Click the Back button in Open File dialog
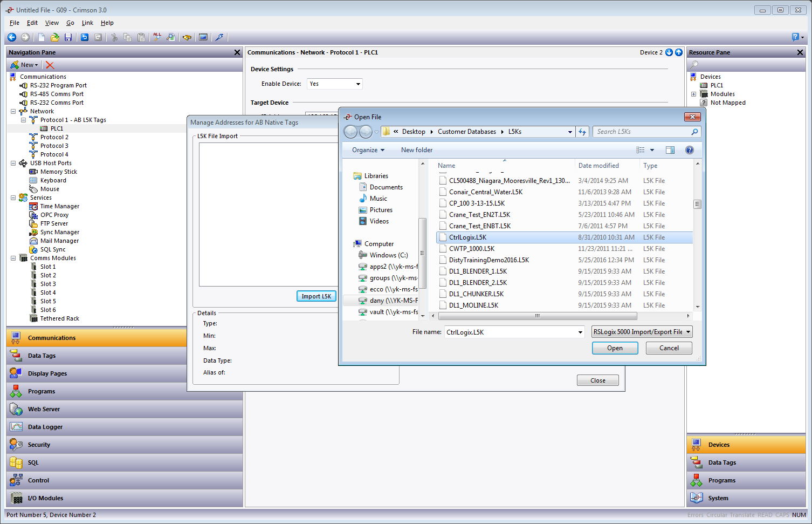The height and width of the screenshot is (524, 812). pyautogui.click(x=351, y=132)
